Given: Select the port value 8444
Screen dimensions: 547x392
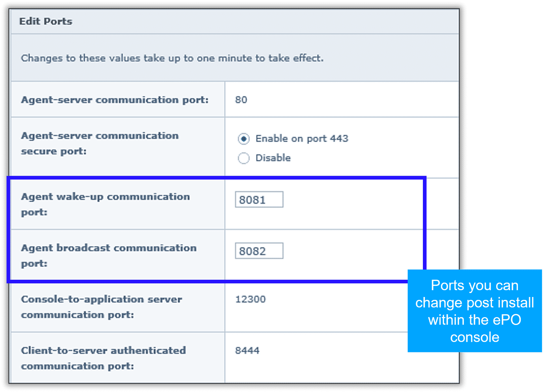Looking at the screenshot, I should point(247,351).
